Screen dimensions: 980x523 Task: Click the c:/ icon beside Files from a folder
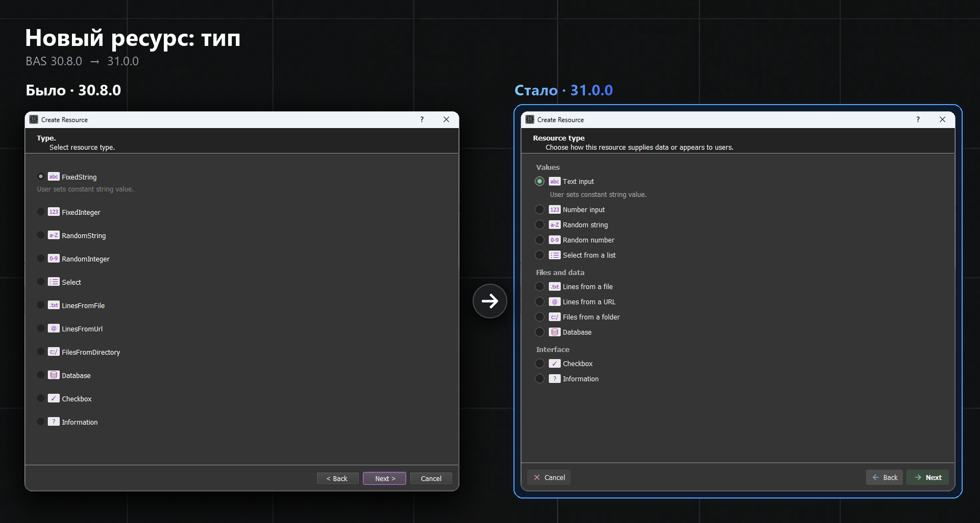[555, 317]
